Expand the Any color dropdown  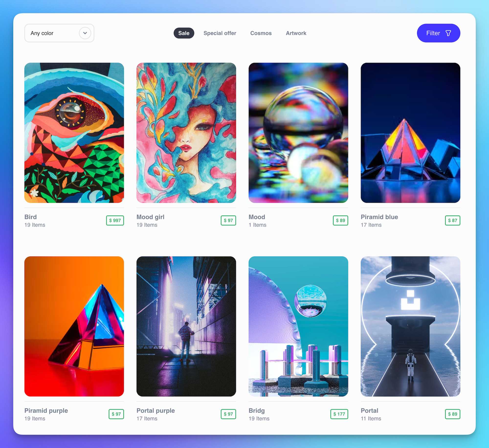(86, 33)
